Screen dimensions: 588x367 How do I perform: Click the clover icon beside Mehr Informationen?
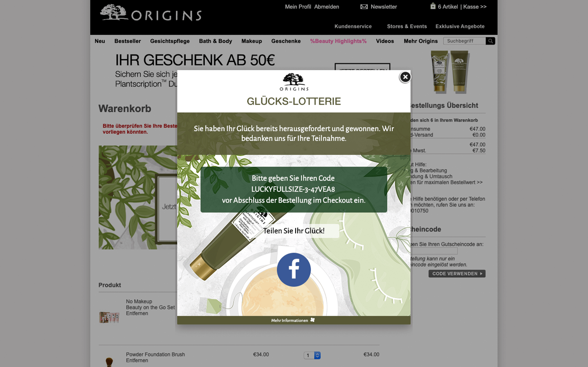312,320
